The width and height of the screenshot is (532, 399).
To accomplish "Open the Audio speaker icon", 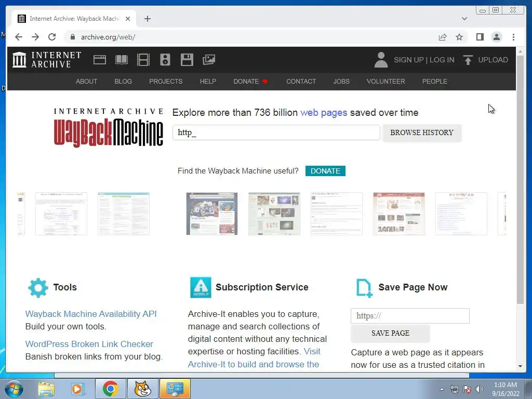I will click(x=165, y=60).
